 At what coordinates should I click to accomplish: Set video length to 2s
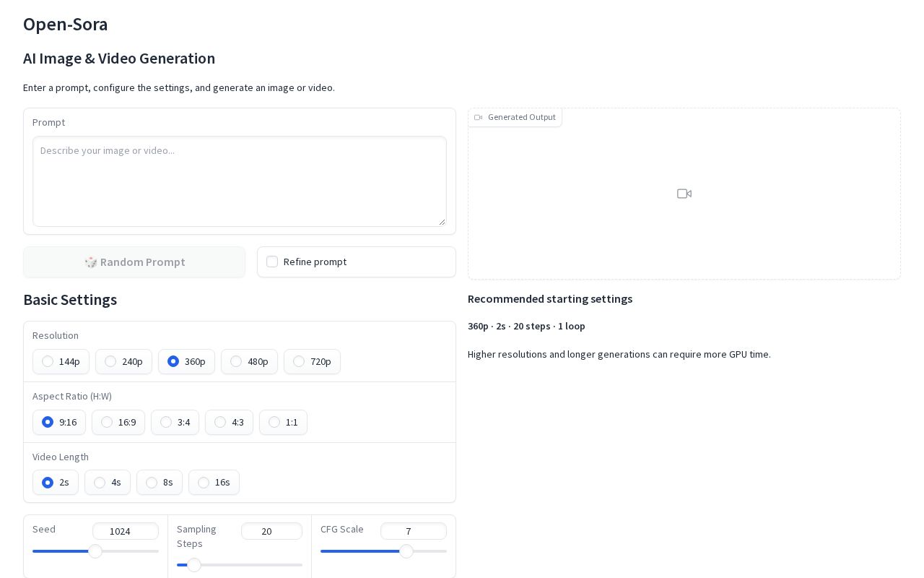(56, 482)
